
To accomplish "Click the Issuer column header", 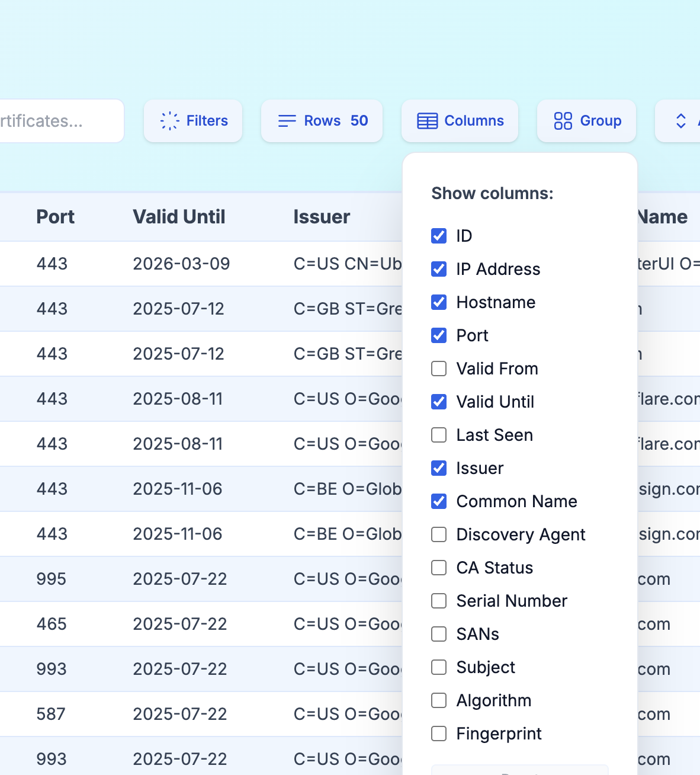I will [x=322, y=217].
